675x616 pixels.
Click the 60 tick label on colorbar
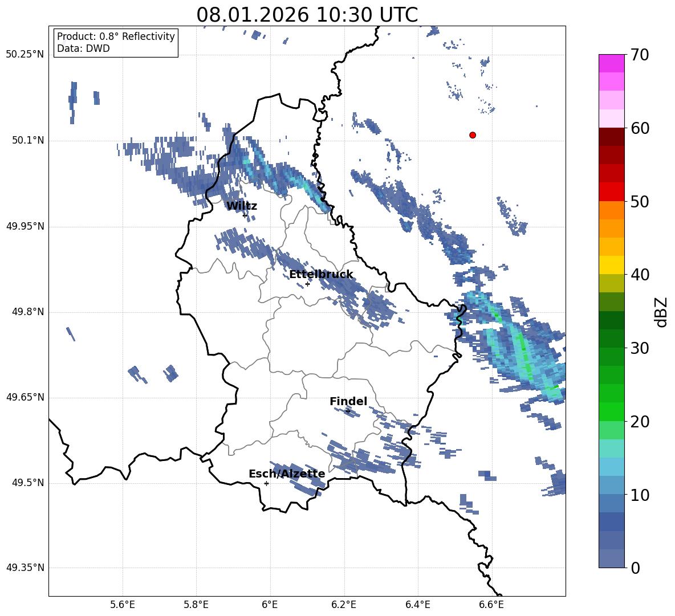[639, 128]
